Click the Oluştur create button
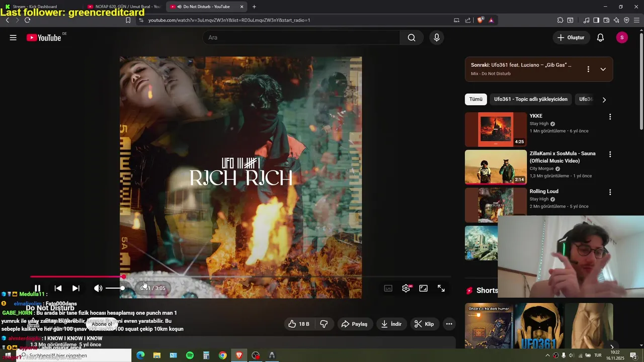The image size is (644, 362). [571, 38]
